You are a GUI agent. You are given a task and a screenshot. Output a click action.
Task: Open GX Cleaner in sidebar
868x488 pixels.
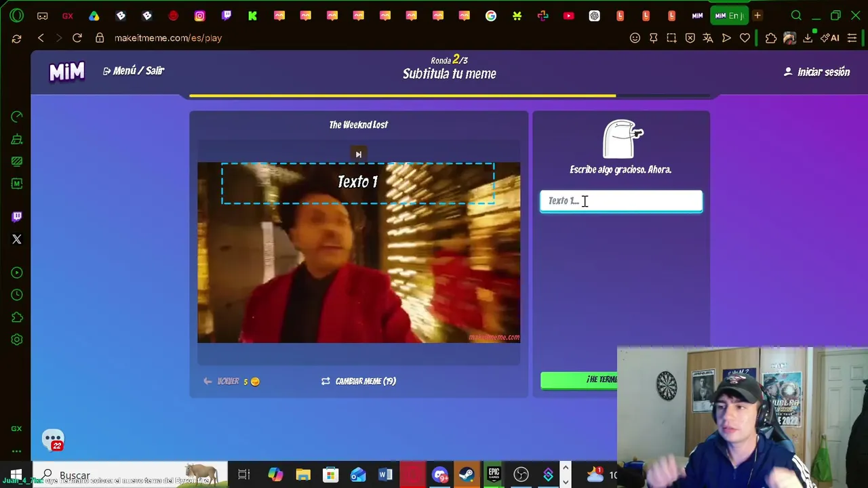point(17,139)
